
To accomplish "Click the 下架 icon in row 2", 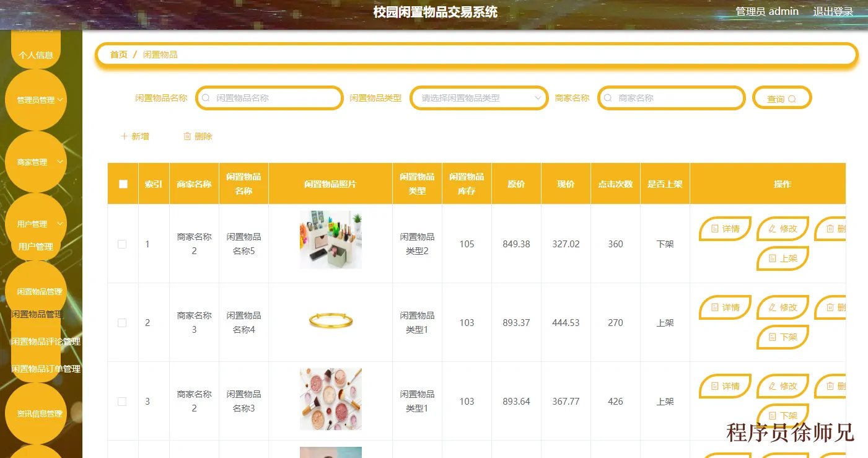I will (772, 337).
